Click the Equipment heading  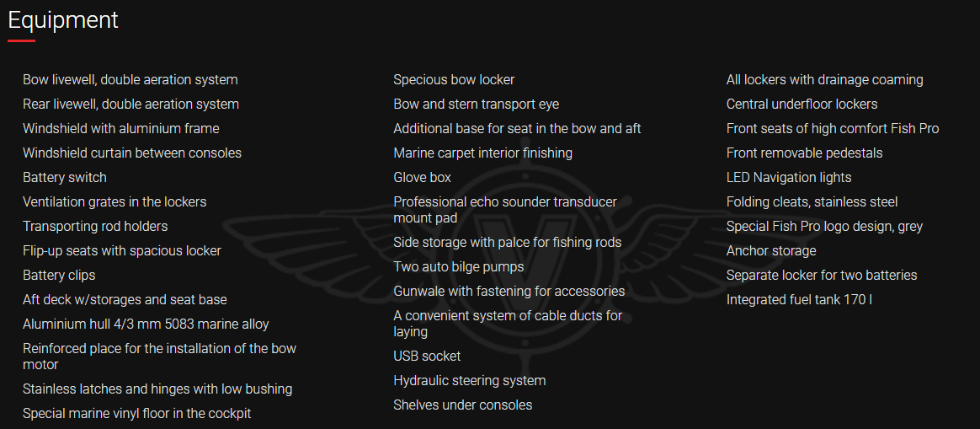(63, 19)
